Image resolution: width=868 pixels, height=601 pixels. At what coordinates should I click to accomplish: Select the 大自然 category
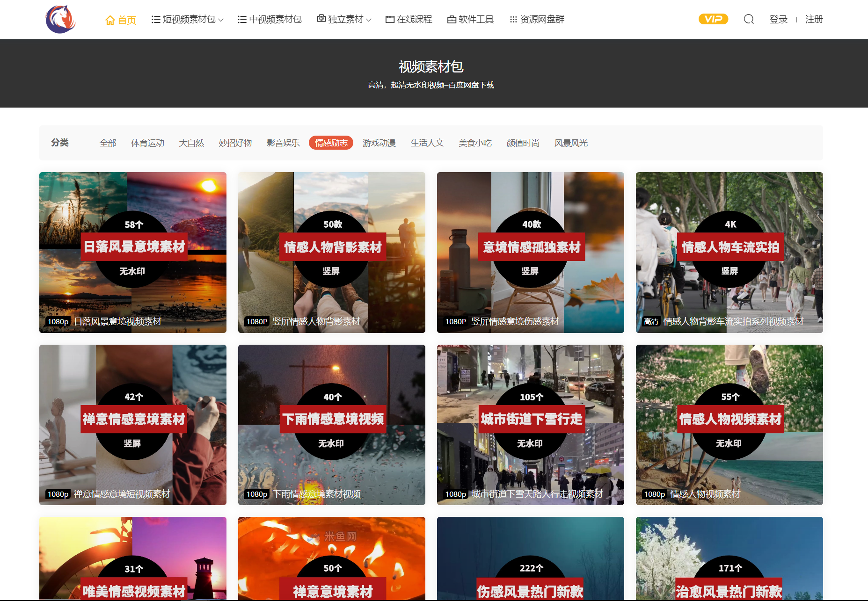coord(191,143)
